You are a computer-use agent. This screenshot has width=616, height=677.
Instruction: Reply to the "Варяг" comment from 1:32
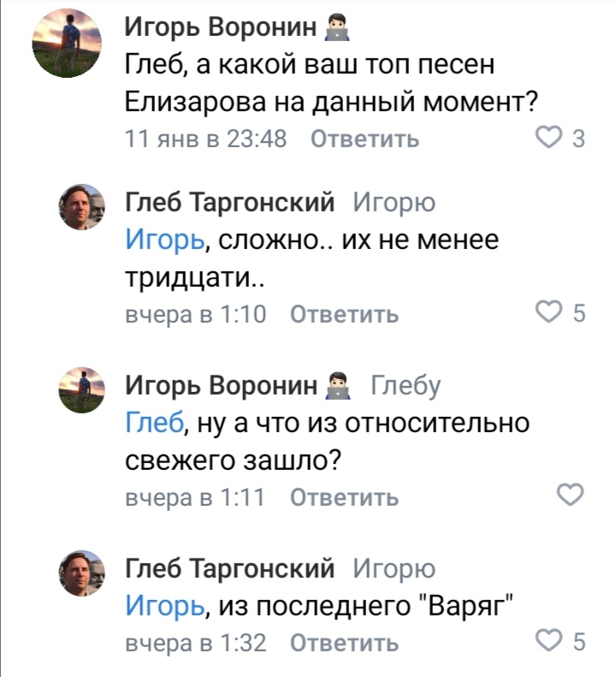click(x=344, y=643)
